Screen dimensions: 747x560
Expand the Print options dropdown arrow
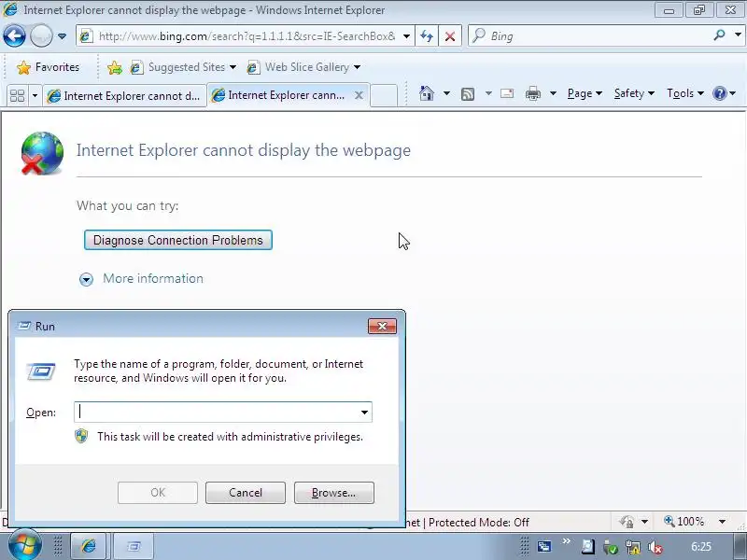pyautogui.click(x=553, y=93)
